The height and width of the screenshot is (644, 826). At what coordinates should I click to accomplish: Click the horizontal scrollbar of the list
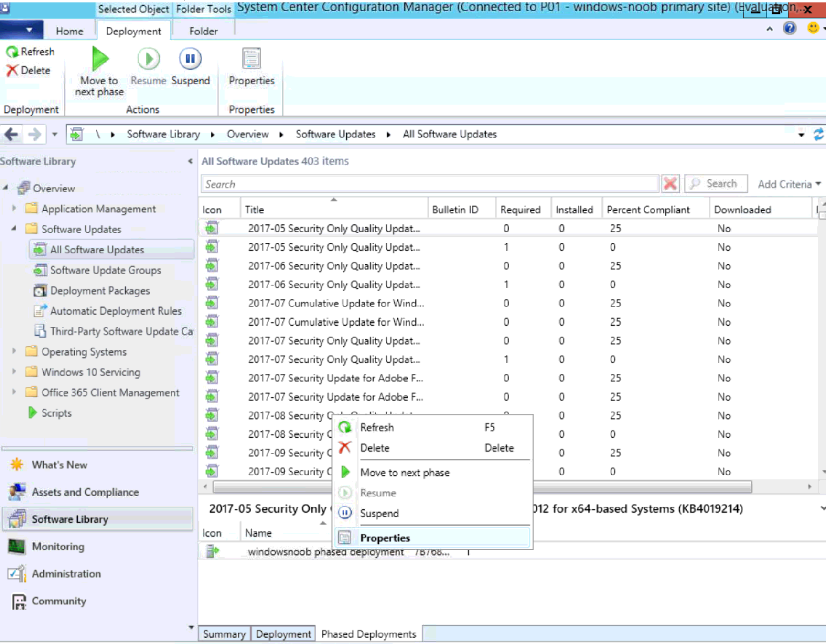click(x=483, y=487)
